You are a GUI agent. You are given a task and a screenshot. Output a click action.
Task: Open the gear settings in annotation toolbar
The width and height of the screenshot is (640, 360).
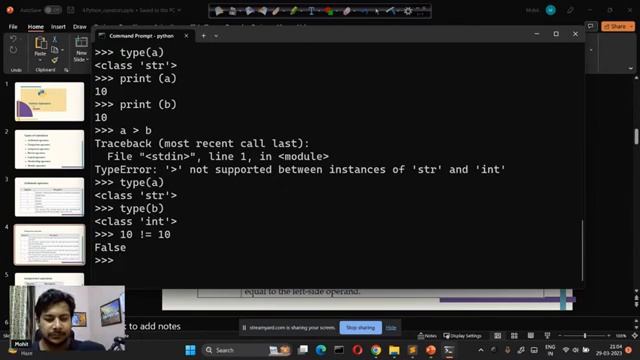408,11
